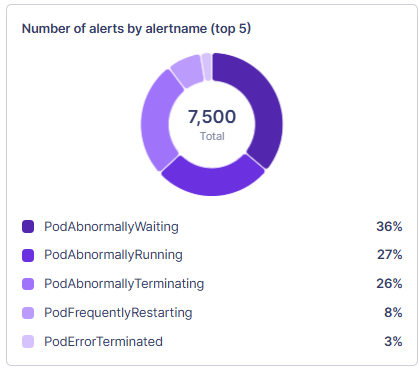Click the PodAbnormallyRunning legend color swatch

(28, 255)
